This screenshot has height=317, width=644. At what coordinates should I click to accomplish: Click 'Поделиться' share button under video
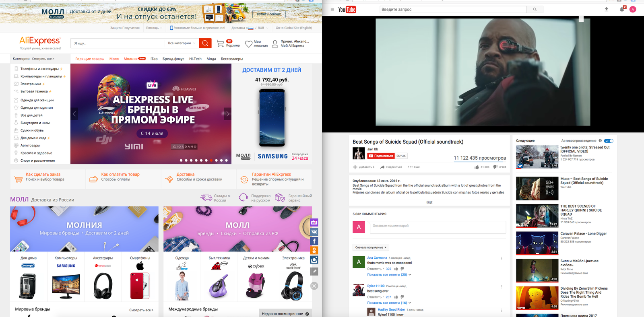391,167
